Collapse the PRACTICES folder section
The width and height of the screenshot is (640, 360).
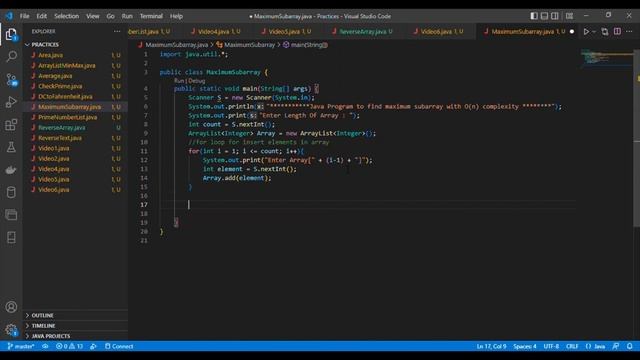click(x=45, y=44)
